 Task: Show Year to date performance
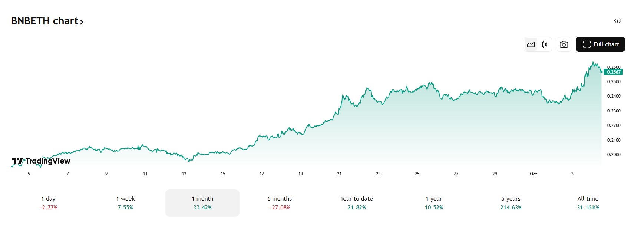[357, 203]
